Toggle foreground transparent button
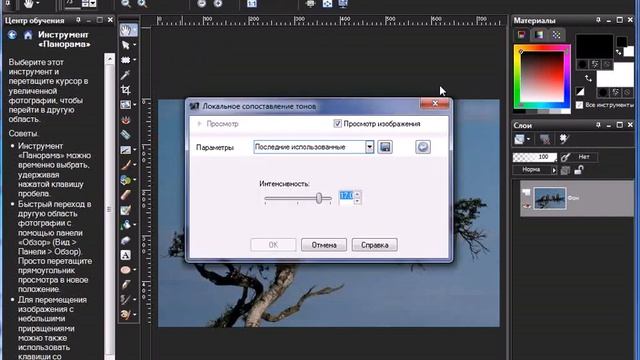The width and height of the screenshot is (640, 360). pyautogui.click(x=606, y=64)
